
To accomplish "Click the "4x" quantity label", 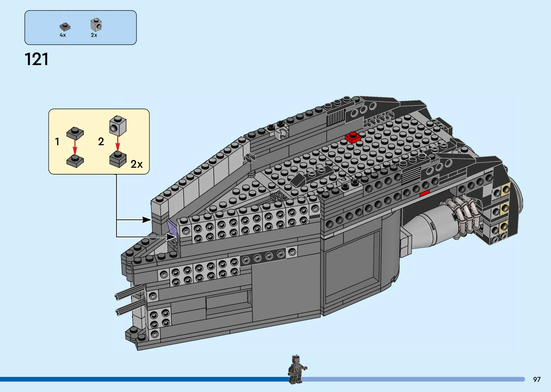I will coord(63,35).
